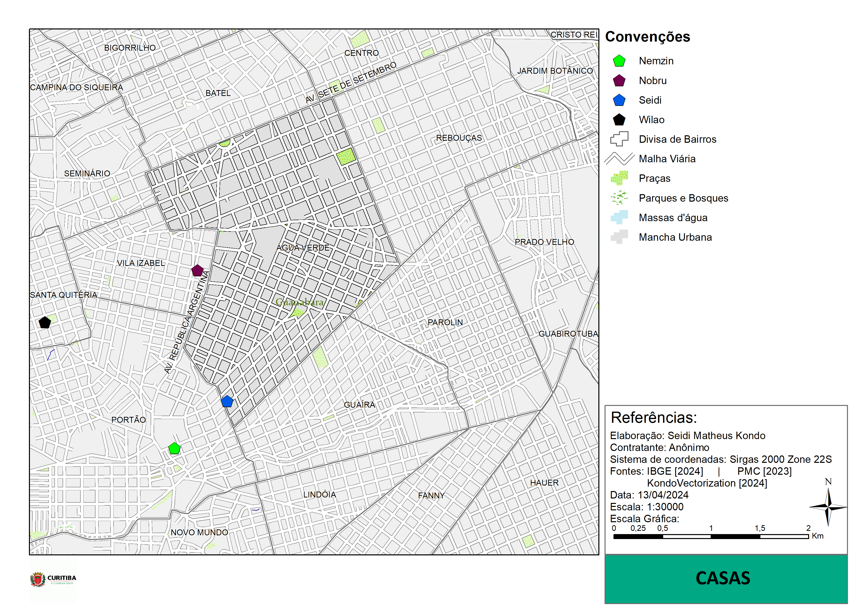Screen dimensions: 868x613
Task: Click the PORTÃO neighborhood label
Action: (x=128, y=420)
